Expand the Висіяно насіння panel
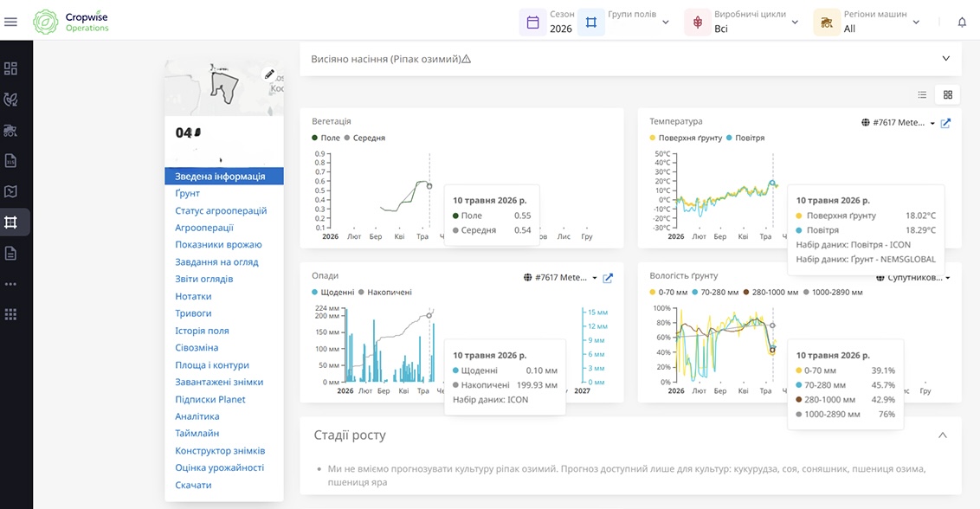 945,58
